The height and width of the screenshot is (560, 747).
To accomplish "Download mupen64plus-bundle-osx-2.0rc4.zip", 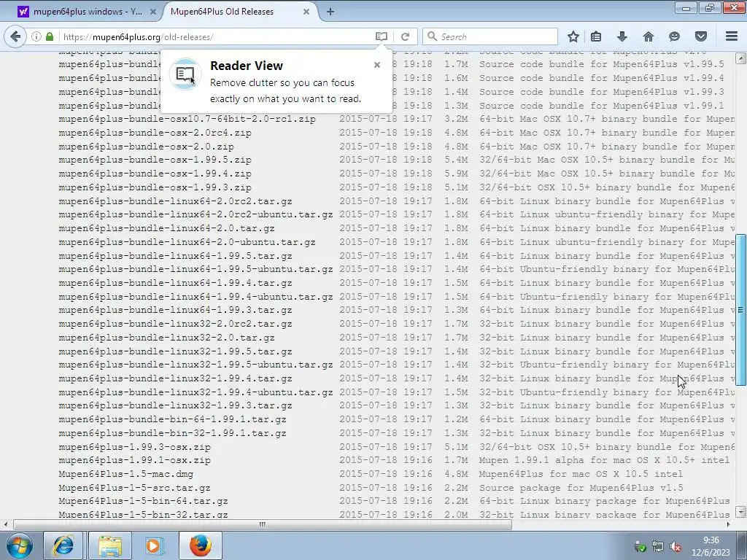I will (155, 133).
